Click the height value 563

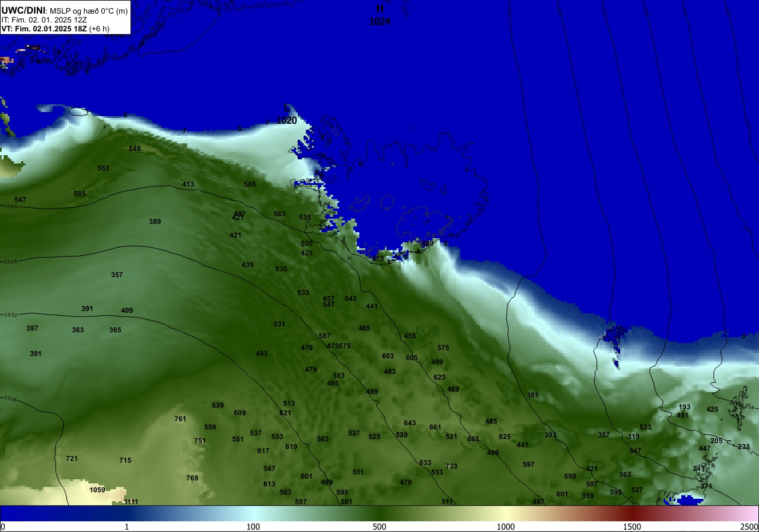[103, 168]
